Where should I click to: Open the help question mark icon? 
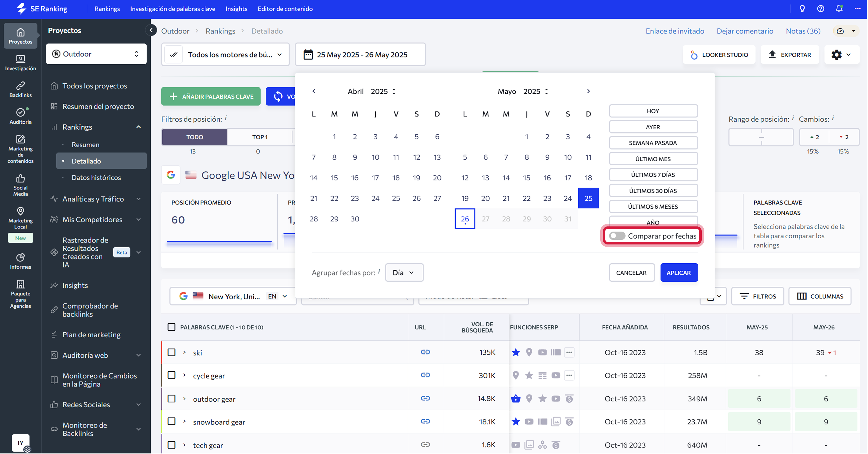click(821, 9)
